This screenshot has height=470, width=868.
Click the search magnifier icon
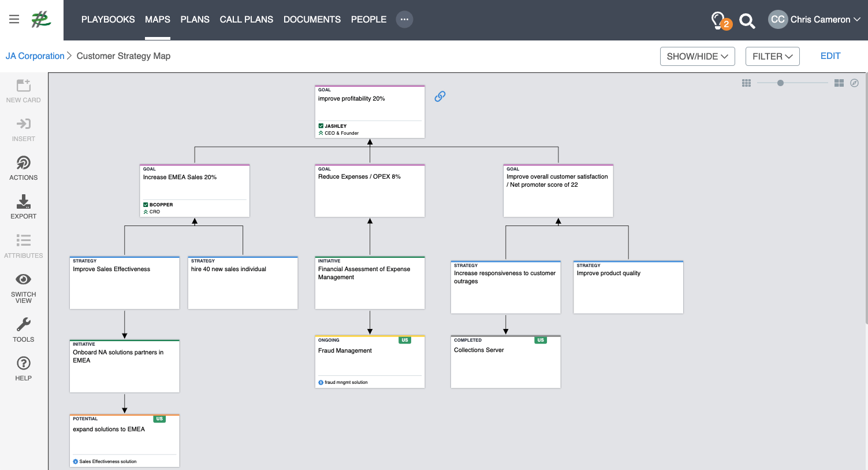pos(747,21)
